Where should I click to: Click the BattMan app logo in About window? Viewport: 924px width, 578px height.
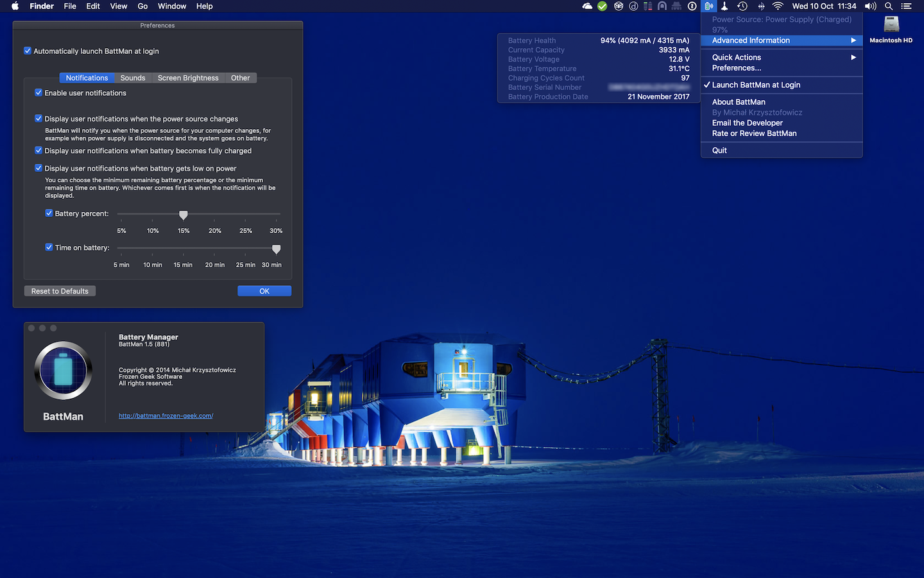(x=63, y=371)
